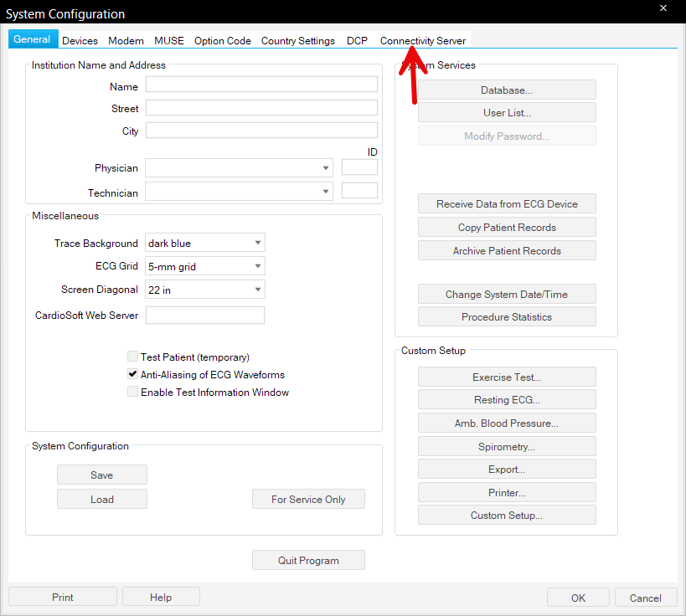Click the institution Name input field
The width and height of the screenshot is (686, 616).
point(261,85)
